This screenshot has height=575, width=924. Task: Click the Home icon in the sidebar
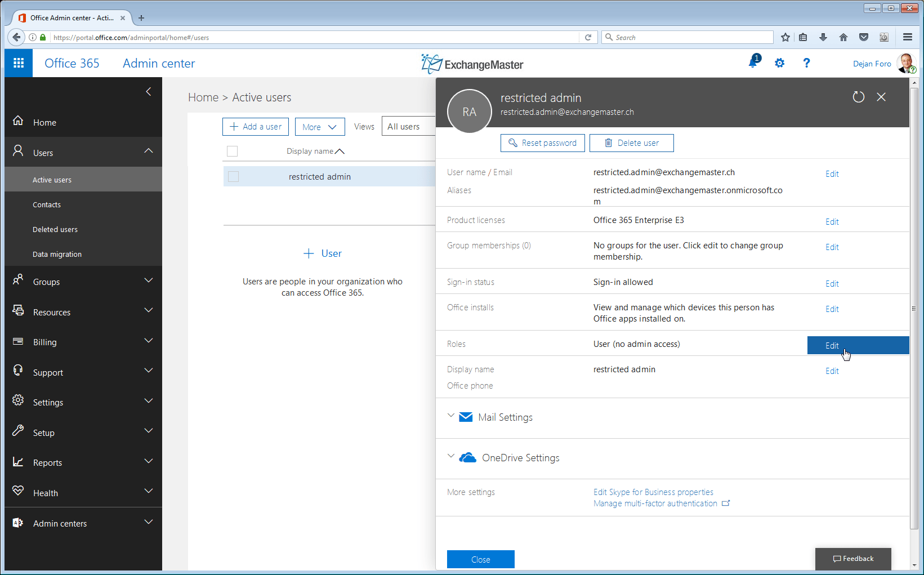(x=18, y=121)
